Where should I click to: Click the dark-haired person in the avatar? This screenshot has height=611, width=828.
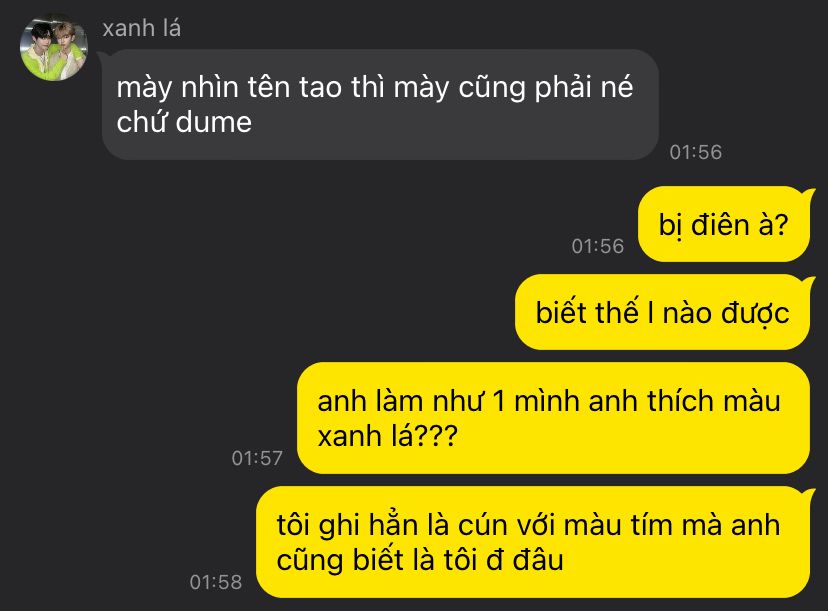(x=40, y=50)
